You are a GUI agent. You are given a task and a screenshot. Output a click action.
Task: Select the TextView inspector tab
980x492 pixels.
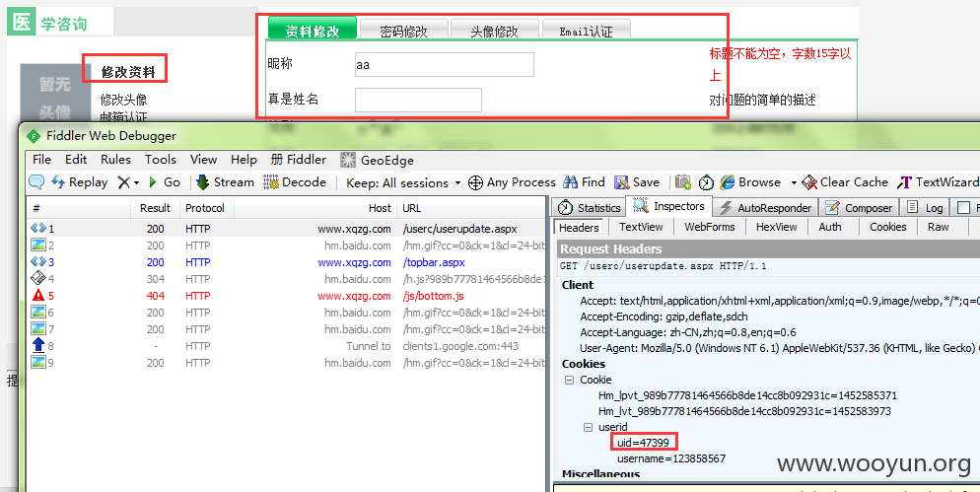(x=641, y=227)
